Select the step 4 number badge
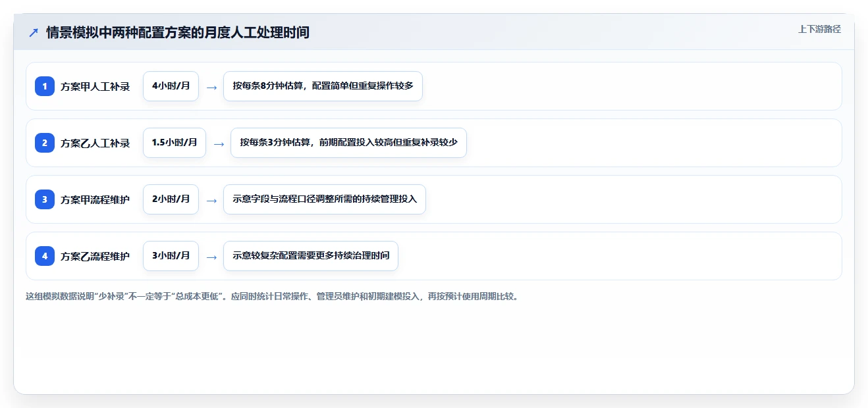868x408 pixels. 45,256
